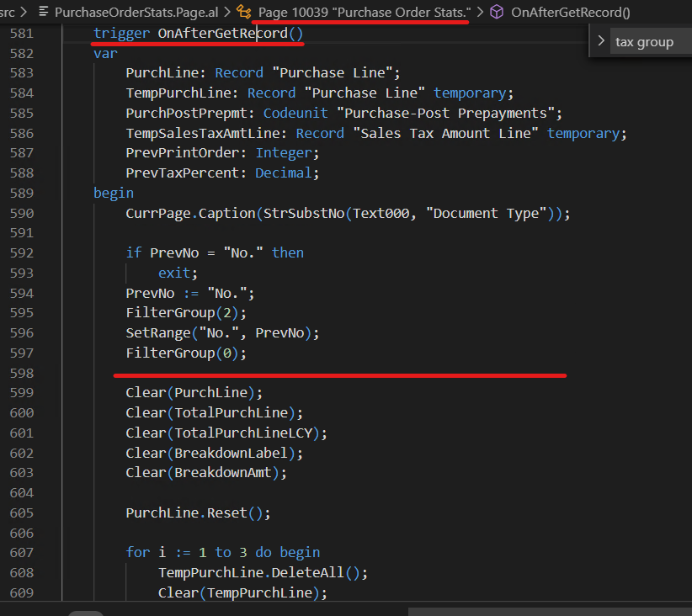Click the file list icon before PurchaseOrderStats.Page.al
The height and width of the screenshot is (616, 692).
tap(43, 12)
